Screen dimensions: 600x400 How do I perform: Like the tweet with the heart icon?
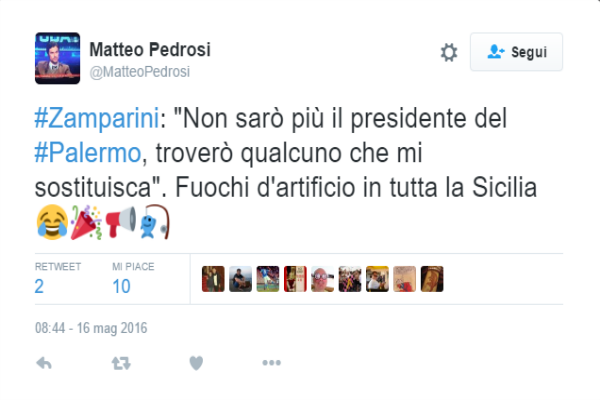(x=197, y=363)
